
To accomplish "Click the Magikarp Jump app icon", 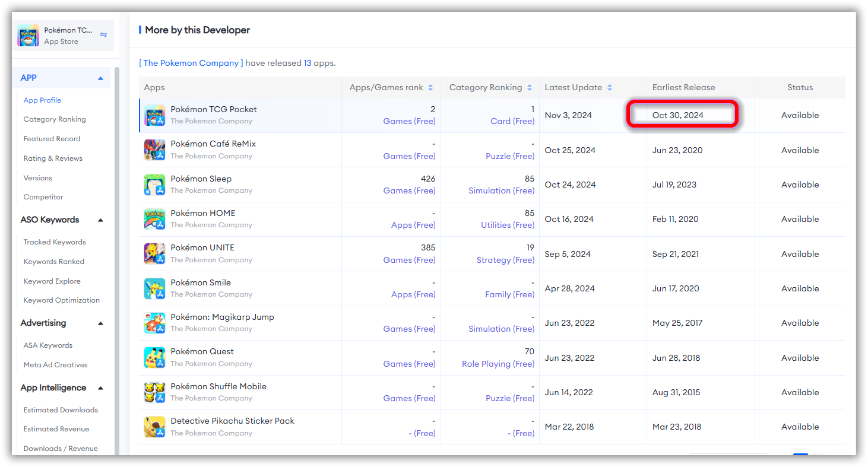I will [x=154, y=323].
